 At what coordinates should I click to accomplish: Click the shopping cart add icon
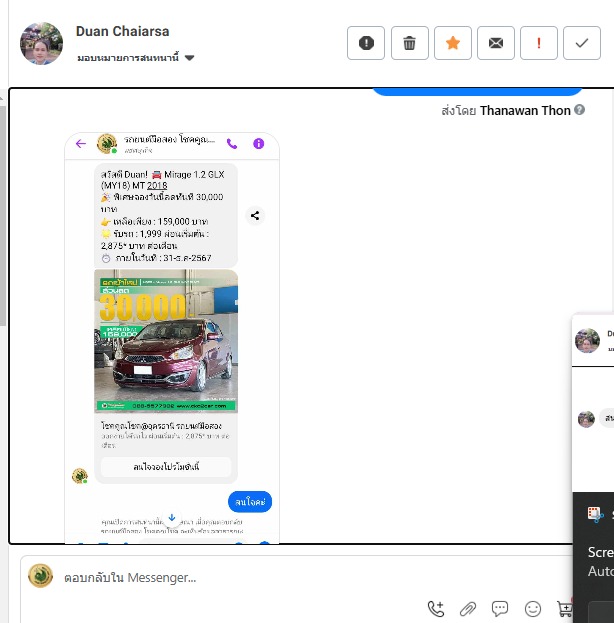click(564, 608)
